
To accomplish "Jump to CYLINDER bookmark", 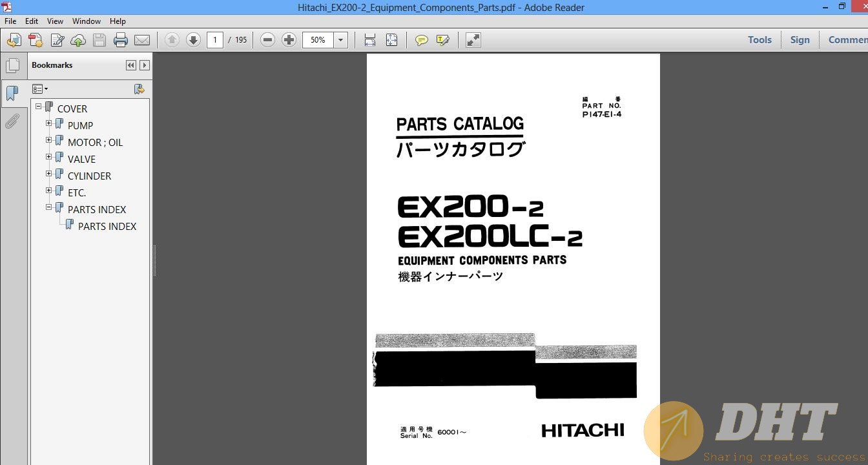I will [x=89, y=176].
